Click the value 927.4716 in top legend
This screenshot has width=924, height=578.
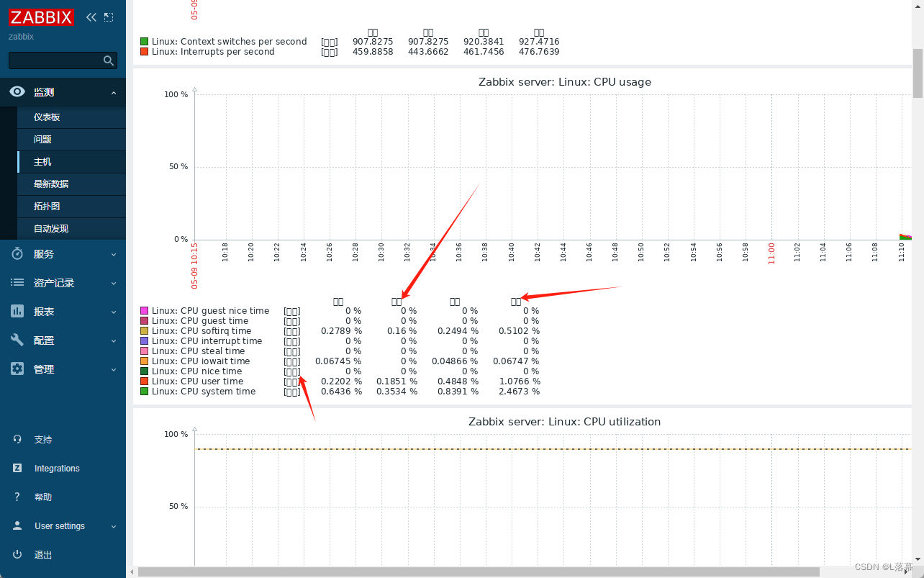[539, 42]
